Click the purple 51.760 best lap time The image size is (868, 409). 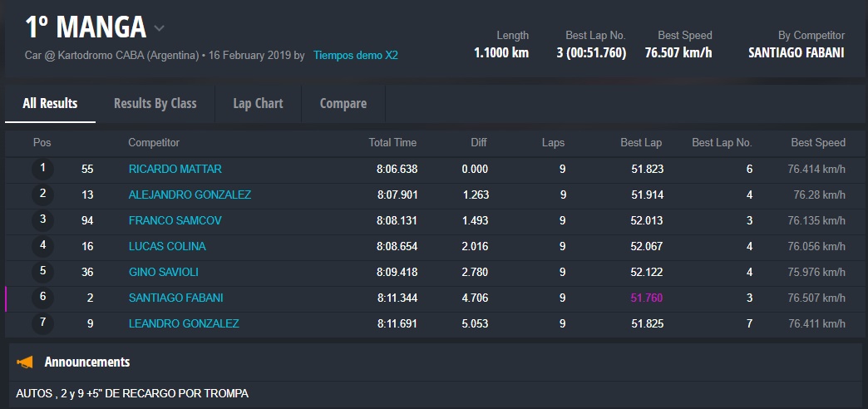646,298
